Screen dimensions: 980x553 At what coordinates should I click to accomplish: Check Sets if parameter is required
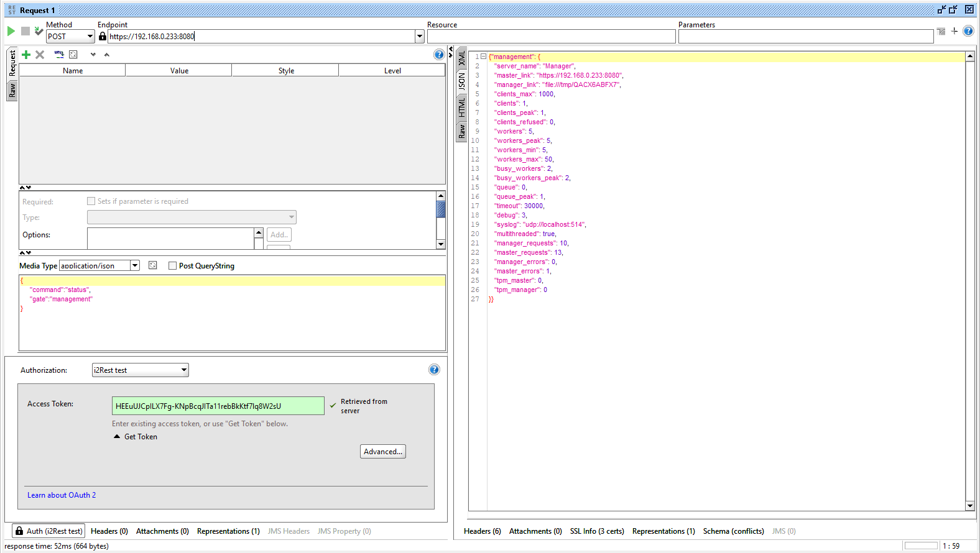(x=91, y=201)
